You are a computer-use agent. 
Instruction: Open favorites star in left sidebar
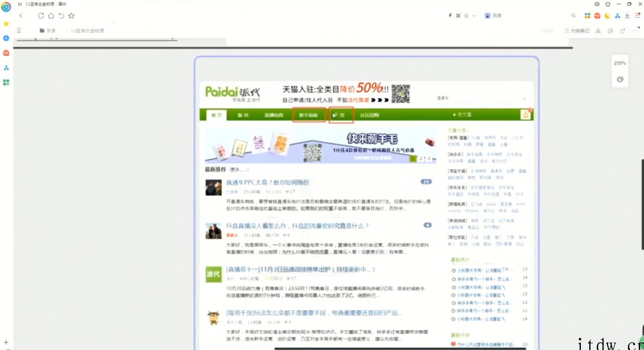(x=6, y=23)
